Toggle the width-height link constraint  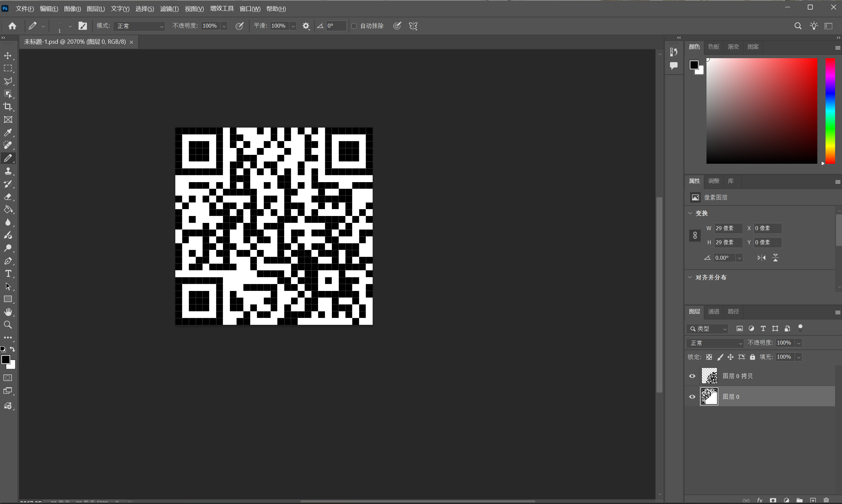coord(695,235)
